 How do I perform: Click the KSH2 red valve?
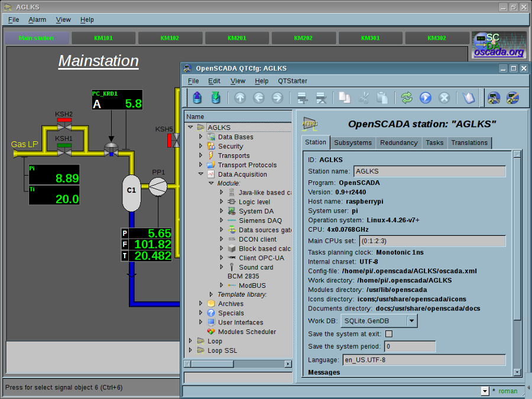tap(64, 125)
